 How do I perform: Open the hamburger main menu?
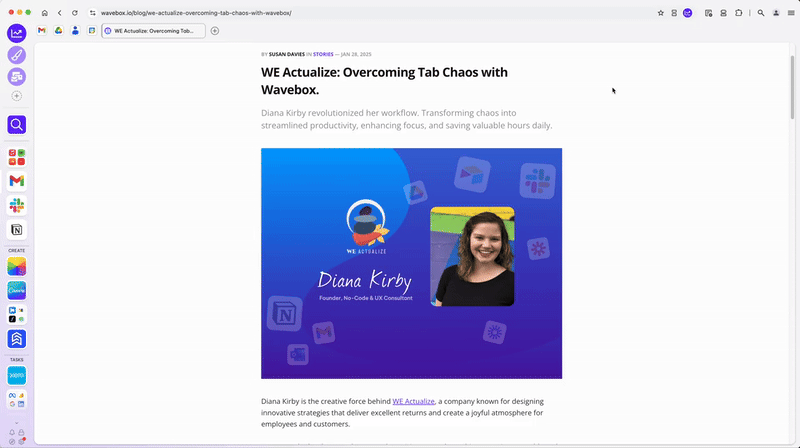point(791,13)
